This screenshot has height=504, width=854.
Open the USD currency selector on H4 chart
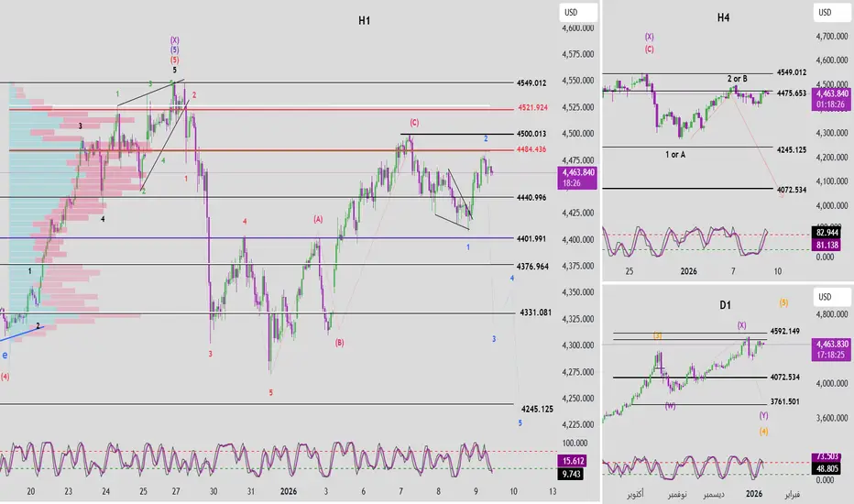(x=831, y=13)
